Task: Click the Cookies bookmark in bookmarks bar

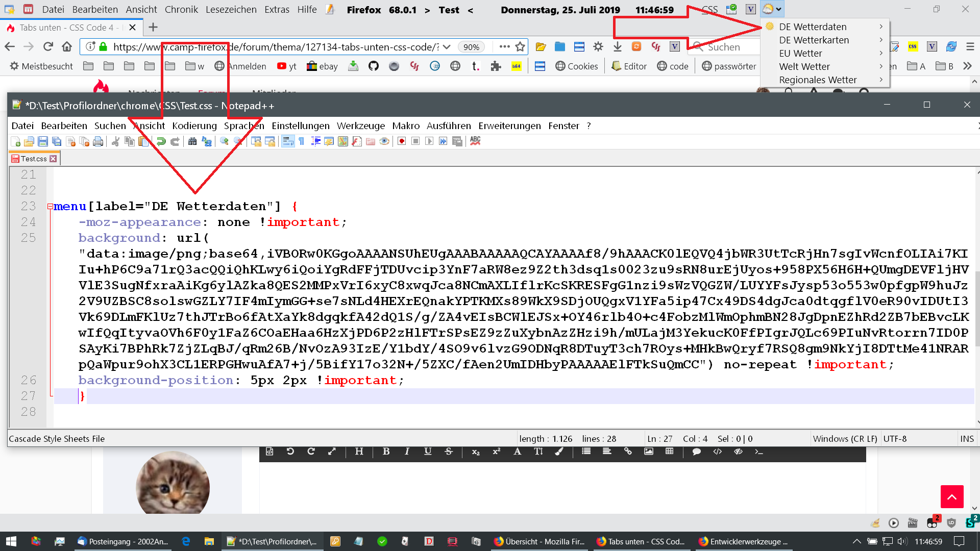Action: point(576,66)
